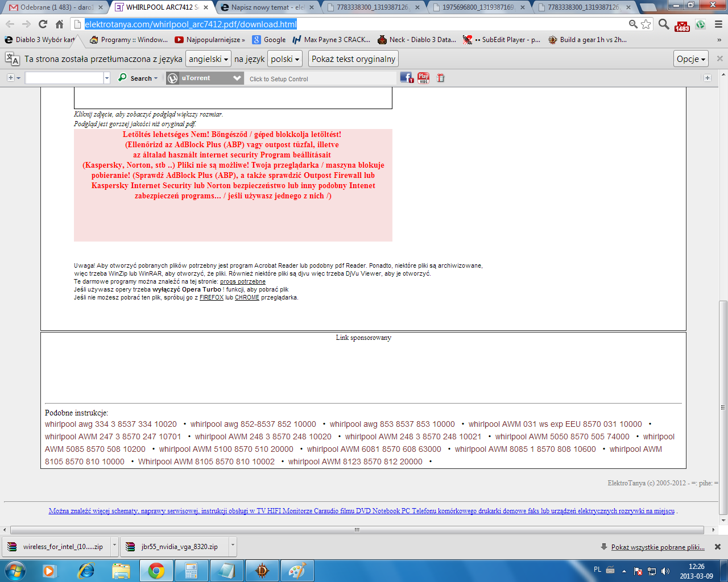This screenshot has height=582, width=728.
Task: Show the overflow bookmarks chevron
Action: (x=719, y=40)
